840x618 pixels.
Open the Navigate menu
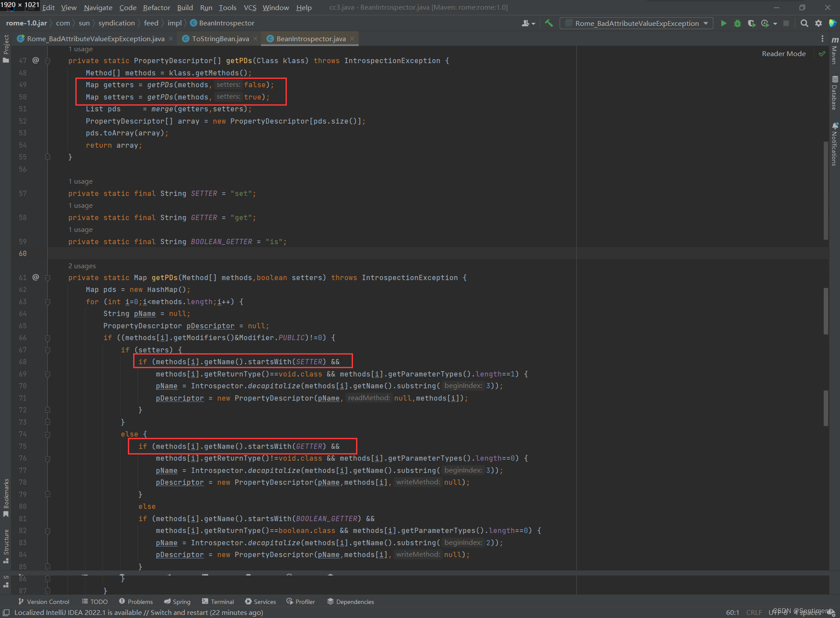(x=98, y=7)
